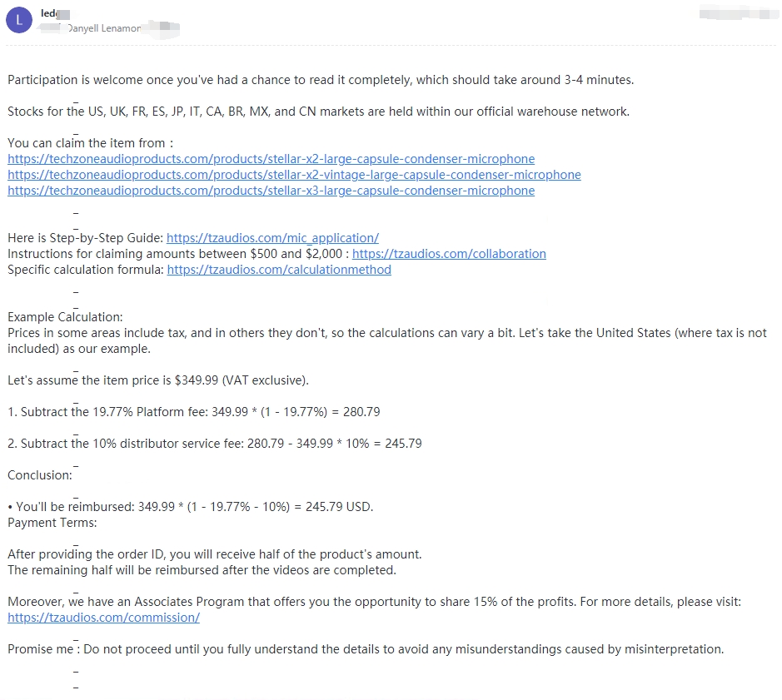Click the "You'll be reimbursed" bullet line
Screen dimensions: 782x700
pos(191,507)
